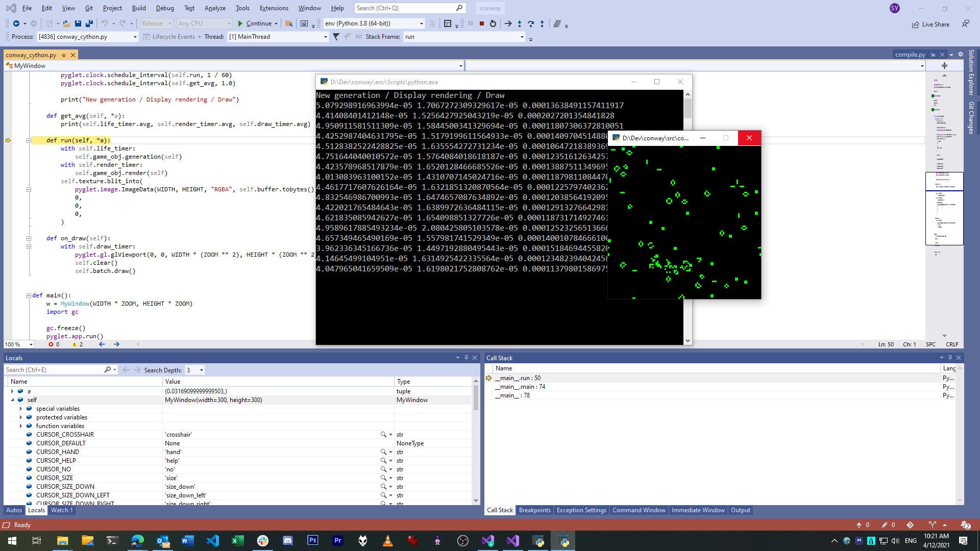The width and height of the screenshot is (980, 551).
Task: Open visualizer magnifier for CURSOR_CROSSHAIR value
Action: (383, 435)
